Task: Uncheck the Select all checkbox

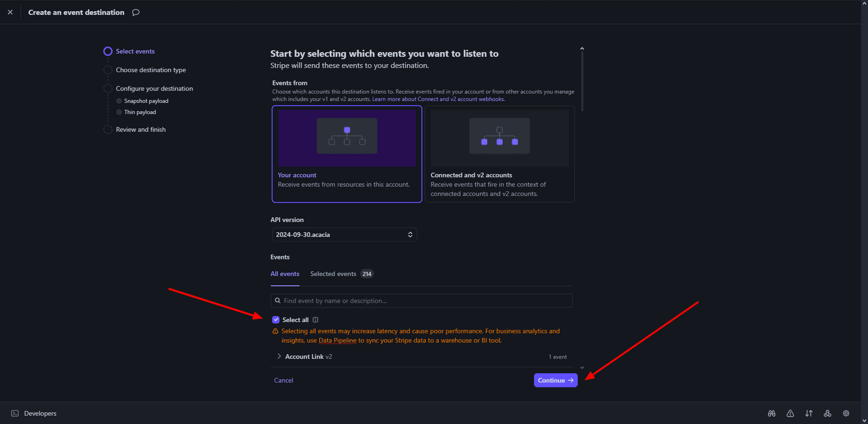Action: click(x=276, y=320)
